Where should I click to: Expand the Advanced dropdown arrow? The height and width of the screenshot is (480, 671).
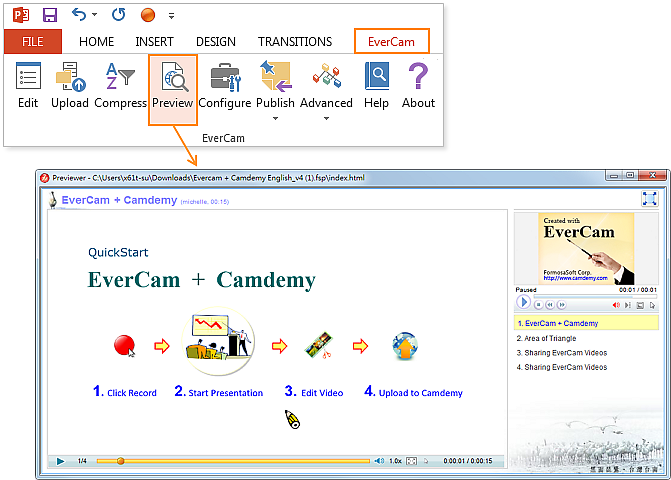326,119
